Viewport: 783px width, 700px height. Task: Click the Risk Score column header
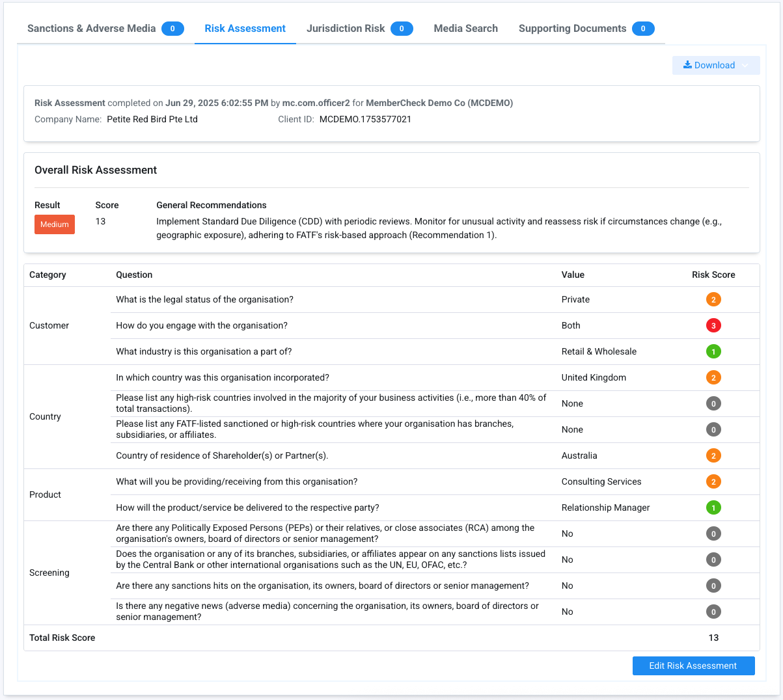tap(713, 275)
